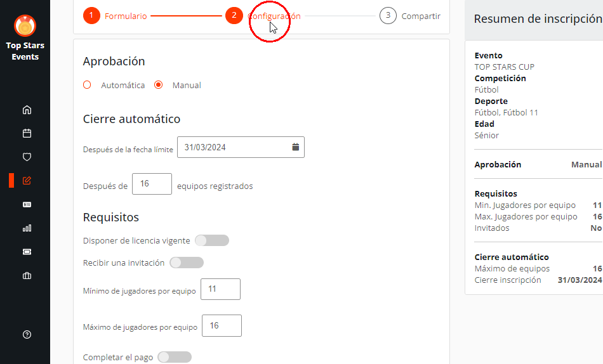Toggle Recibir una invitación switch

coord(187,263)
